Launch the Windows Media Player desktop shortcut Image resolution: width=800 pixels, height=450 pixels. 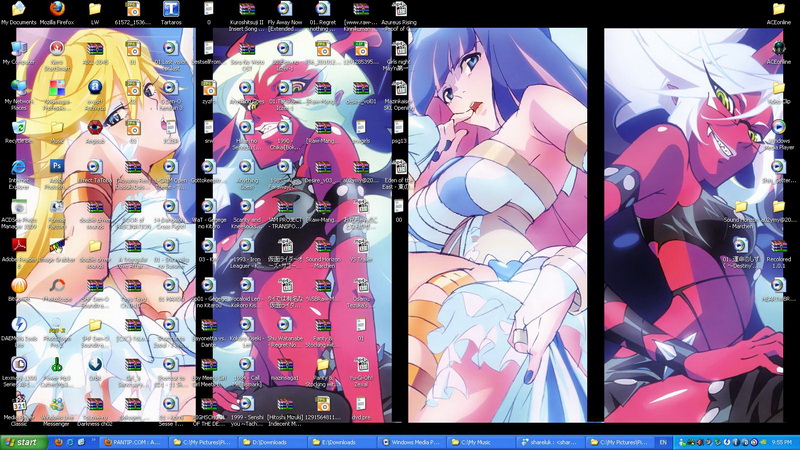click(x=779, y=135)
